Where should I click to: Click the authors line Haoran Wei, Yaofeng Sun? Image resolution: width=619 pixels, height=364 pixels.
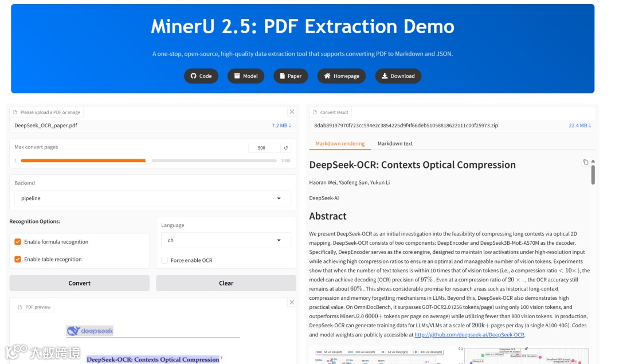coord(350,182)
